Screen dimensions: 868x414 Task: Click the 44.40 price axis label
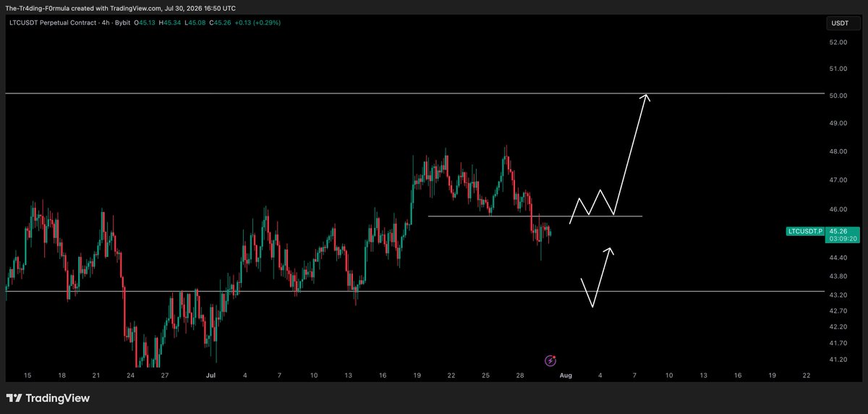click(x=838, y=258)
